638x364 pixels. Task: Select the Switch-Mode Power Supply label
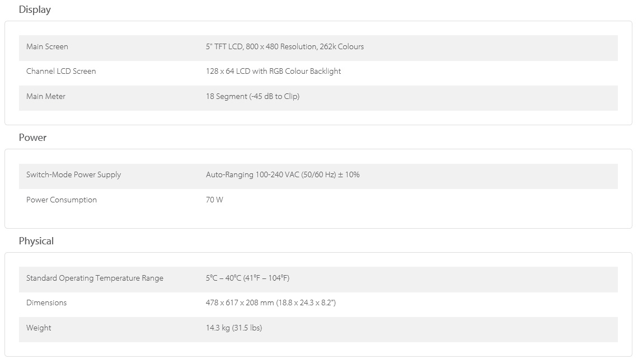pyautogui.click(x=73, y=175)
